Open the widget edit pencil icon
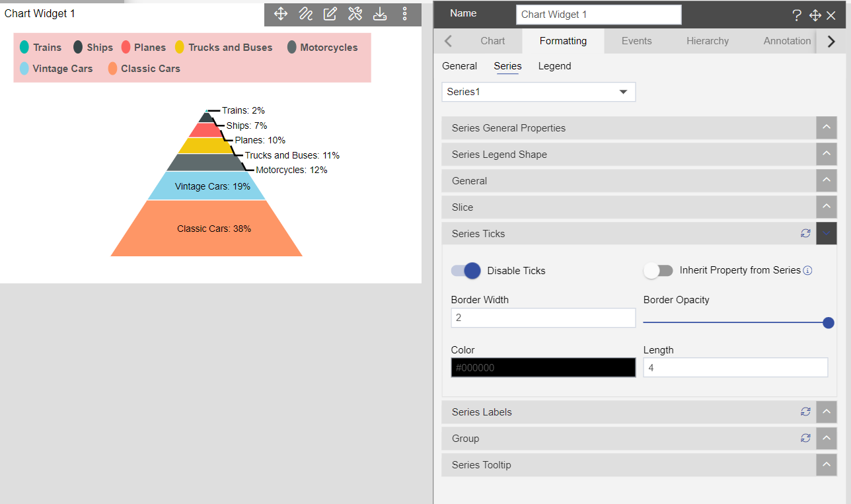The width and height of the screenshot is (851, 504). (330, 14)
